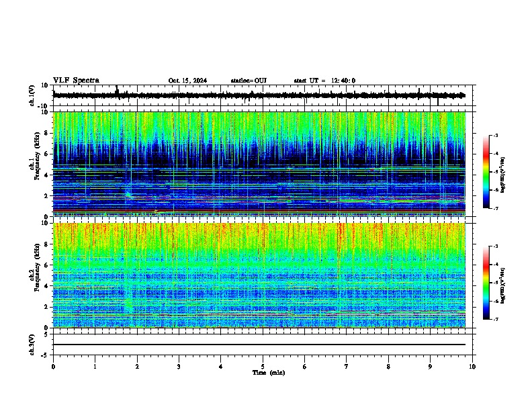Viewport: 532px width, 411px height.
Task: Click the "2" kHz tick of ch.1 spectrogram
Action: [x=47, y=195]
